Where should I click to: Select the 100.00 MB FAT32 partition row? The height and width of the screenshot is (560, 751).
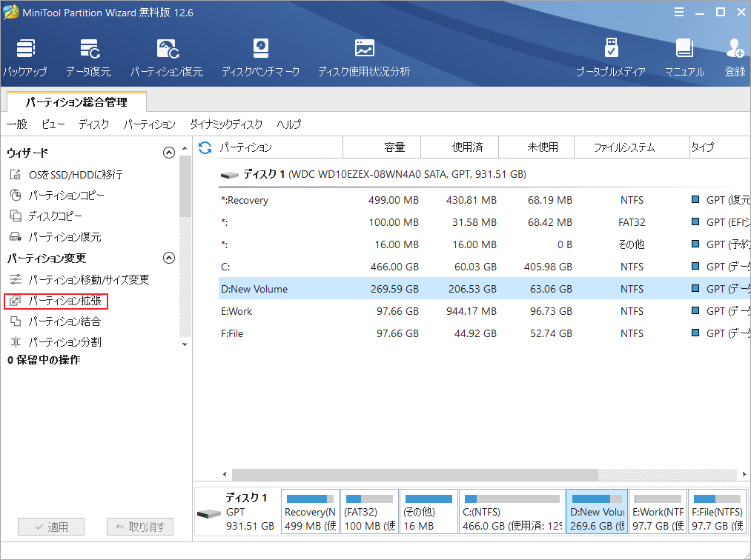[484, 222]
